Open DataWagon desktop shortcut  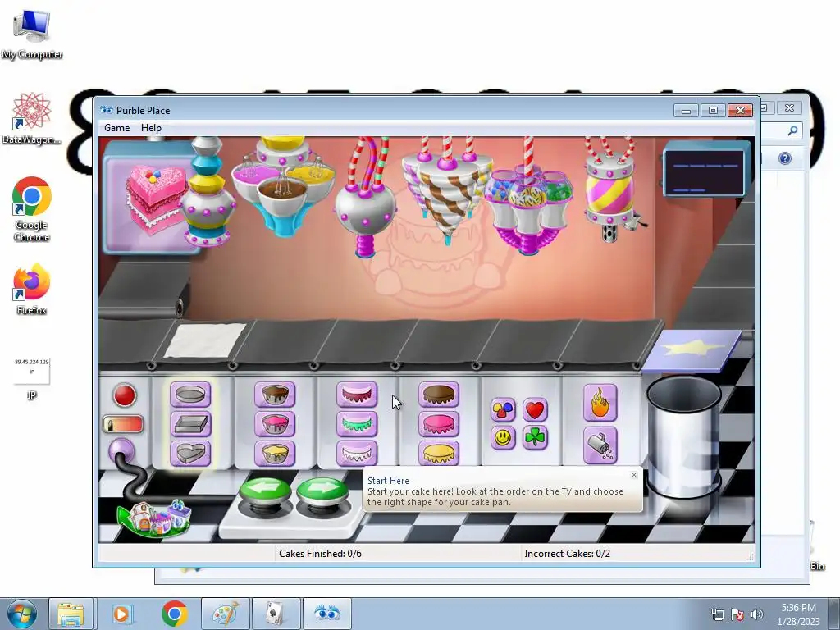pos(32,119)
